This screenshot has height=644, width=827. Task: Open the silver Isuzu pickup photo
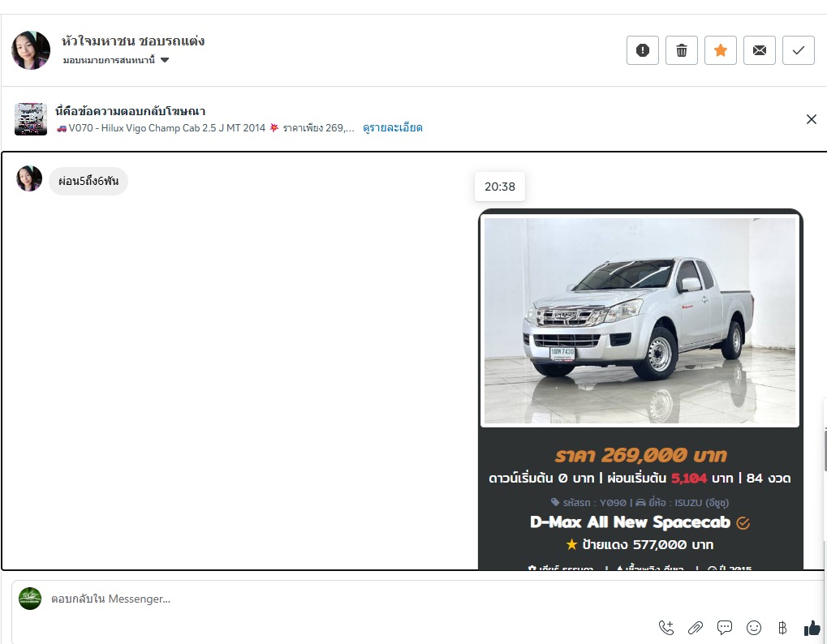[x=640, y=320]
